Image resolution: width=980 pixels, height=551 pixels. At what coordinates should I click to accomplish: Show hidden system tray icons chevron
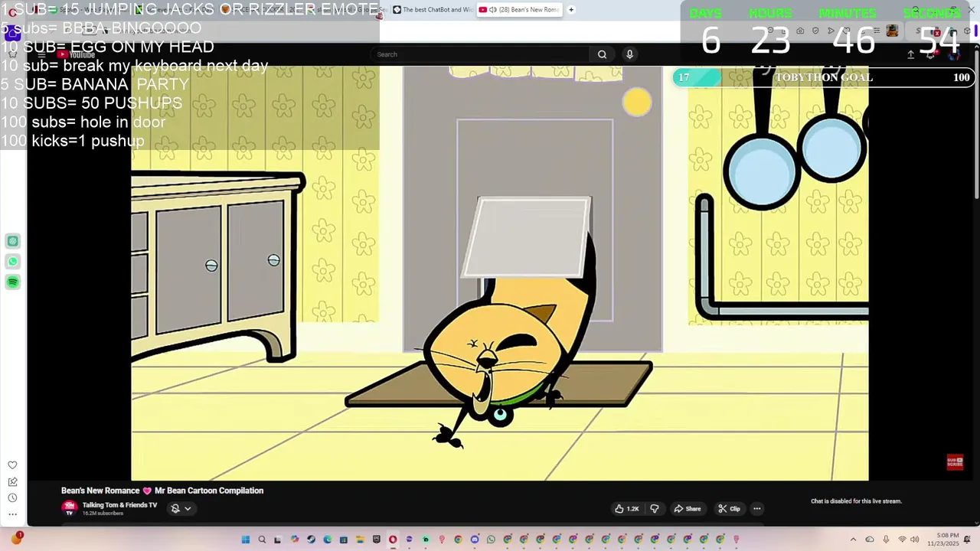point(853,540)
